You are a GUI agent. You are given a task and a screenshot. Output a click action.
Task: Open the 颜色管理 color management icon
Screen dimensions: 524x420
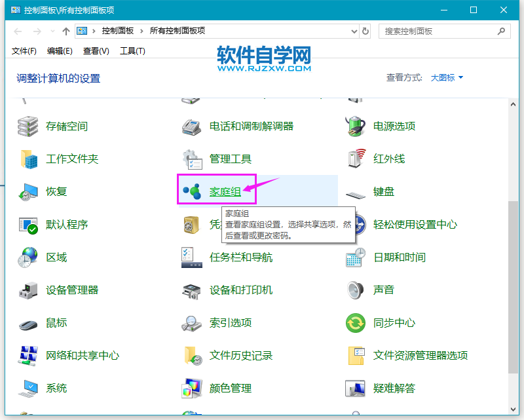(192, 388)
